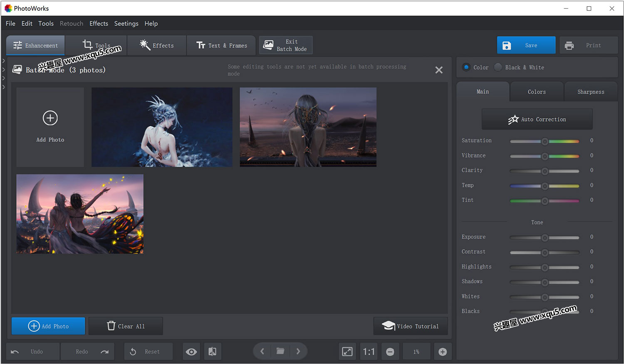Click Clear All with trash icon
This screenshot has width=624, height=364.
coord(126,326)
